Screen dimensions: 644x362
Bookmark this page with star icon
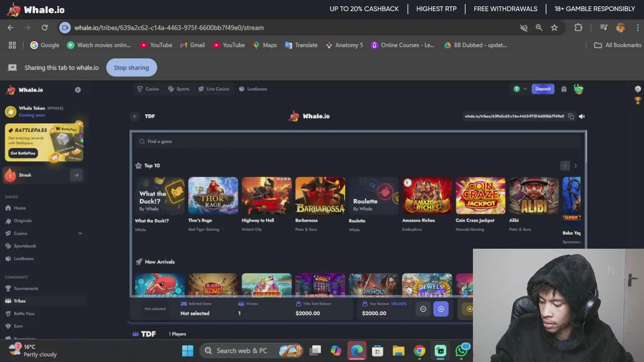tap(554, 28)
